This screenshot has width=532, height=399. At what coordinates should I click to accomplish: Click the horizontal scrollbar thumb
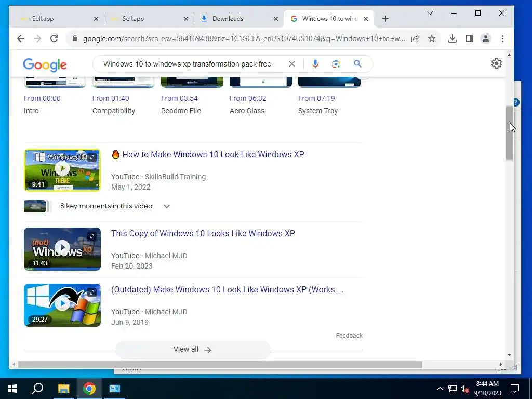[x=220, y=364]
